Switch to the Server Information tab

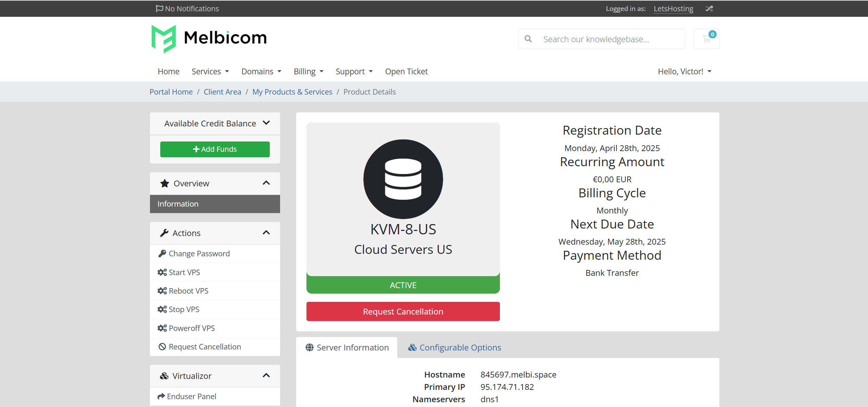coord(347,347)
